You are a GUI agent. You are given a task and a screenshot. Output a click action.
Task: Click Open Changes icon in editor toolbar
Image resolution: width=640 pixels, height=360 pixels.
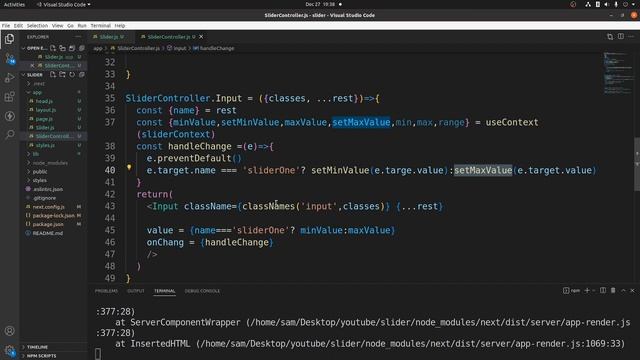pos(610,37)
